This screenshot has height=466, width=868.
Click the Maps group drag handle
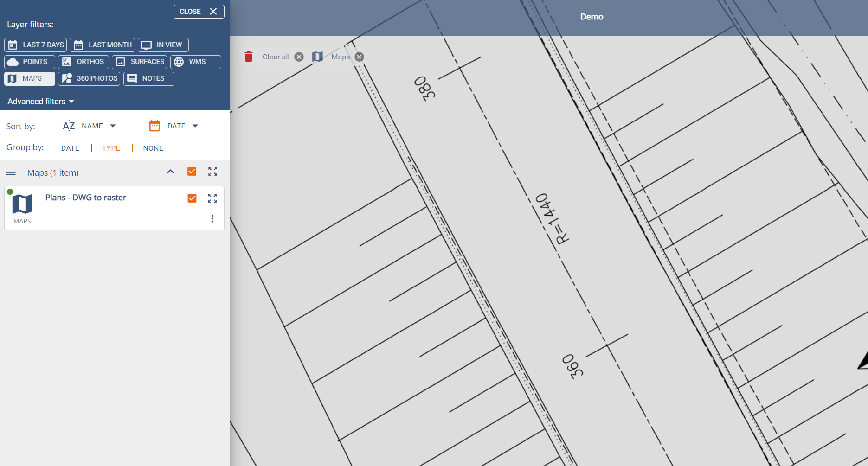[x=11, y=173]
